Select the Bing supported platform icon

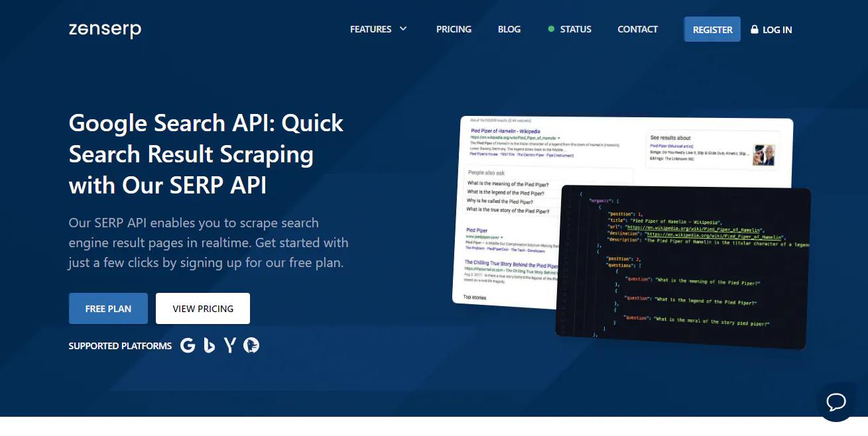(x=209, y=345)
